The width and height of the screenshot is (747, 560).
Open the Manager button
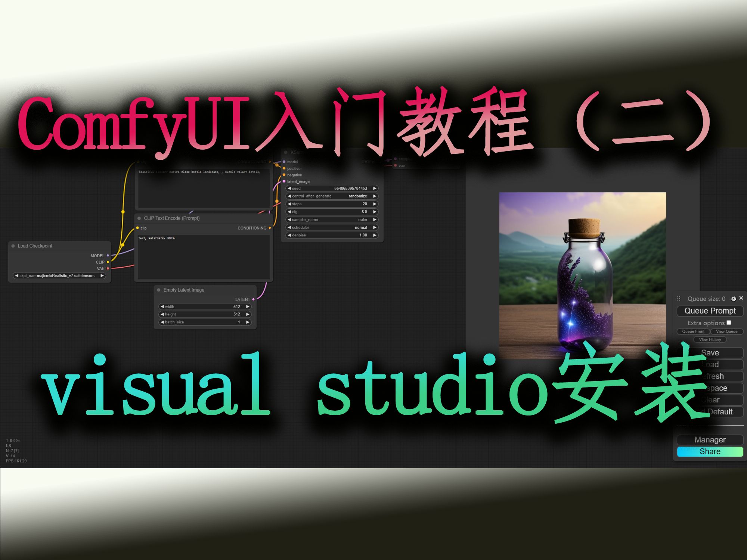click(x=710, y=440)
